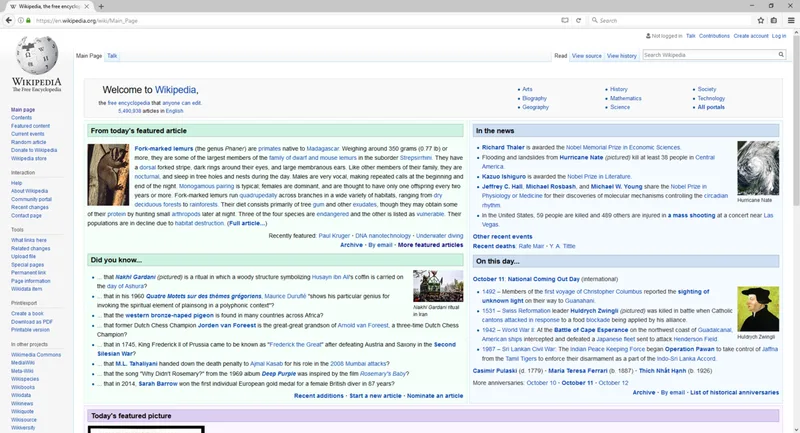Open the All portals link
The image size is (800, 433).
pos(711,107)
